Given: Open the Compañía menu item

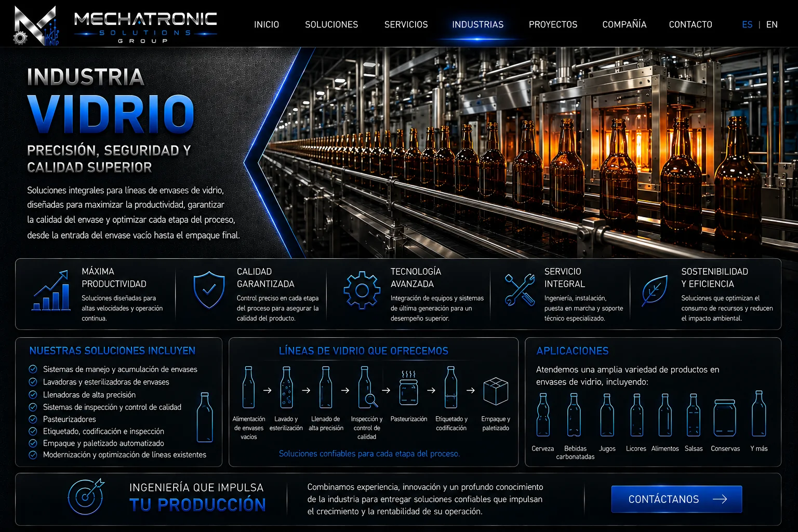Looking at the screenshot, I should coord(624,24).
